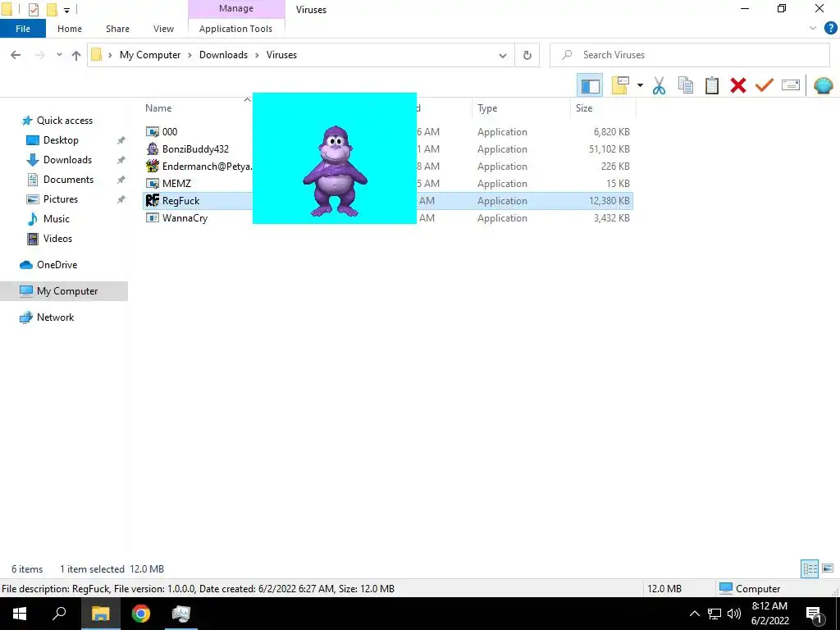Delete using the red X icon
840x630 pixels.
click(x=738, y=85)
